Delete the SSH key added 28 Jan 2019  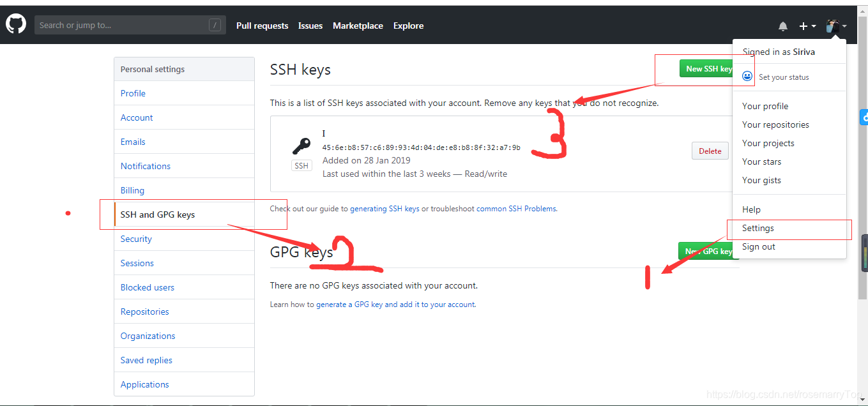710,151
